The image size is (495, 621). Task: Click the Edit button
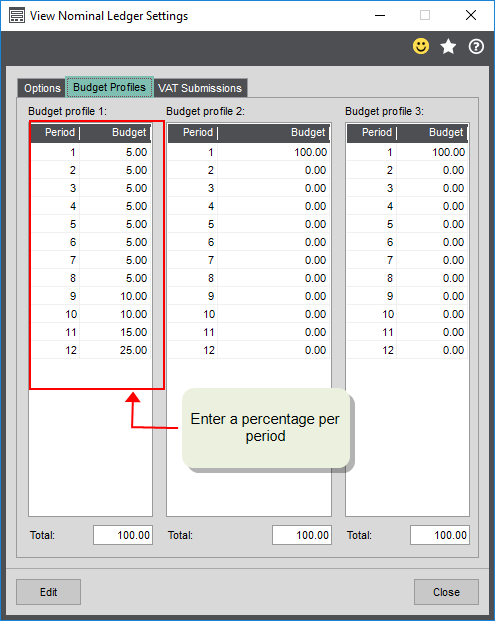(48, 592)
